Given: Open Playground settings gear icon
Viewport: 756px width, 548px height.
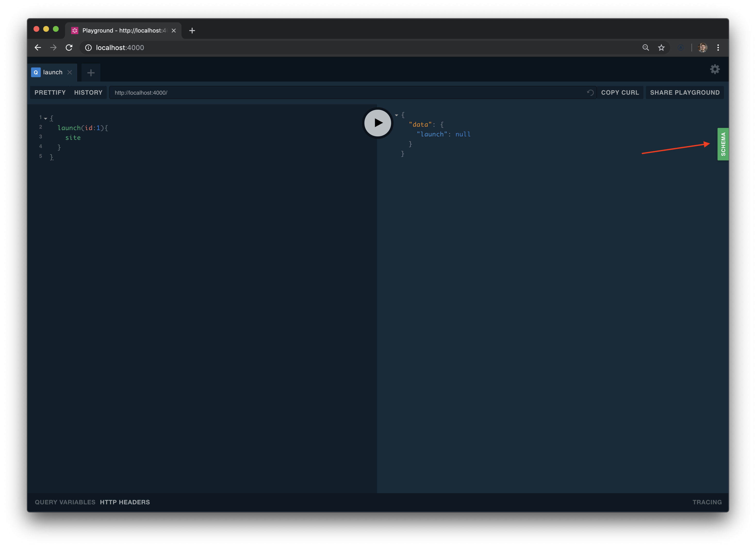Looking at the screenshot, I should tap(715, 69).
